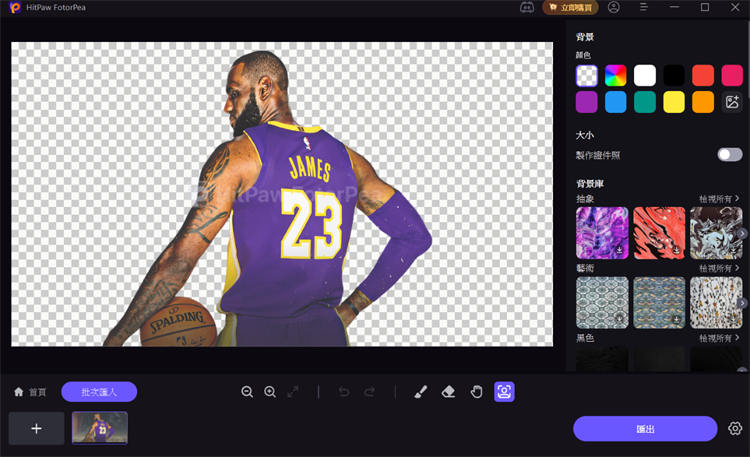This screenshot has height=457, width=750.
Task: Toggle the 製作證件照 ID photo switch
Action: pyautogui.click(x=729, y=155)
